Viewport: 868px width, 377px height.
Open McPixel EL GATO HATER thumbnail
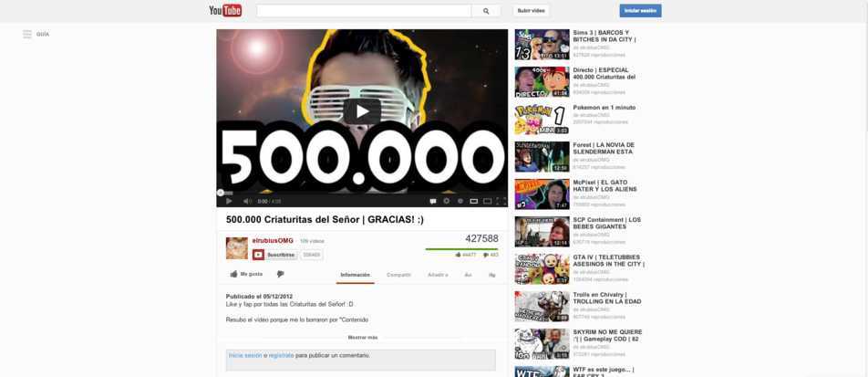(x=542, y=194)
